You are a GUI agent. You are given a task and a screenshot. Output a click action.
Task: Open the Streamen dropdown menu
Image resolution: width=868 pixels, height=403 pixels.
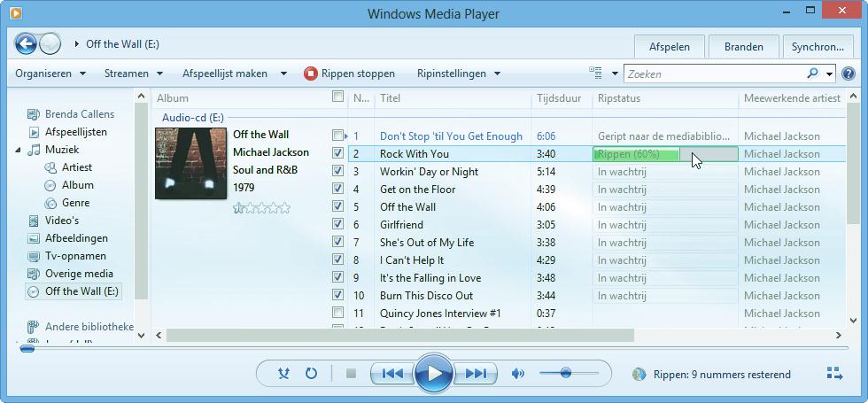tap(134, 74)
